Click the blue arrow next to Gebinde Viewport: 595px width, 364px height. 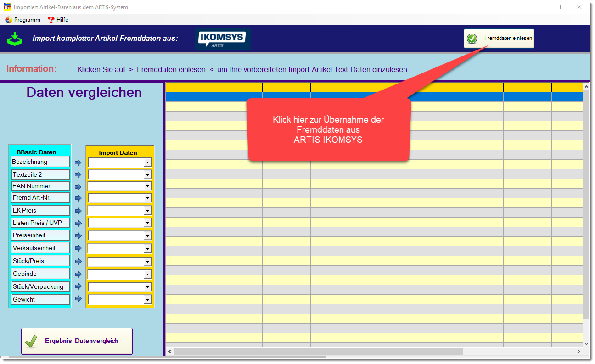(78, 274)
